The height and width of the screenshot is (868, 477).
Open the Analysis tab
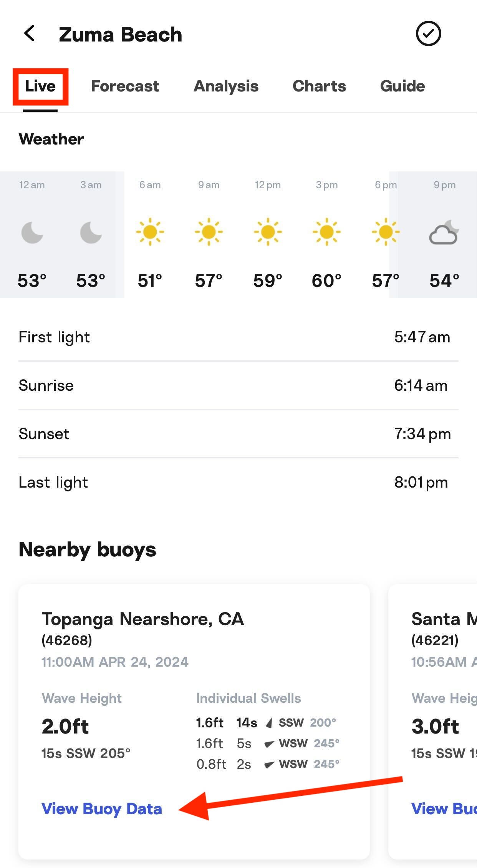coord(226,86)
